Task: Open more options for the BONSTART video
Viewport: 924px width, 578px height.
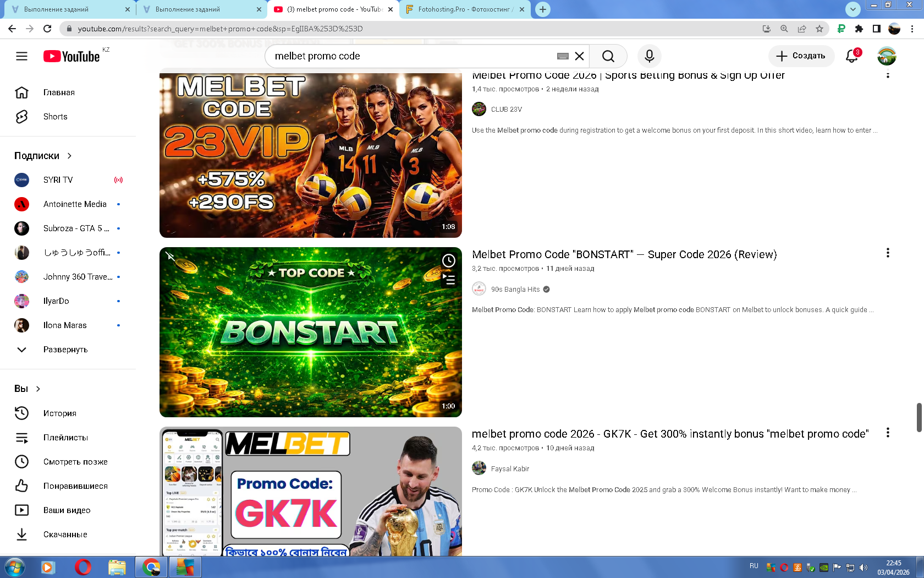Action: 888,253
